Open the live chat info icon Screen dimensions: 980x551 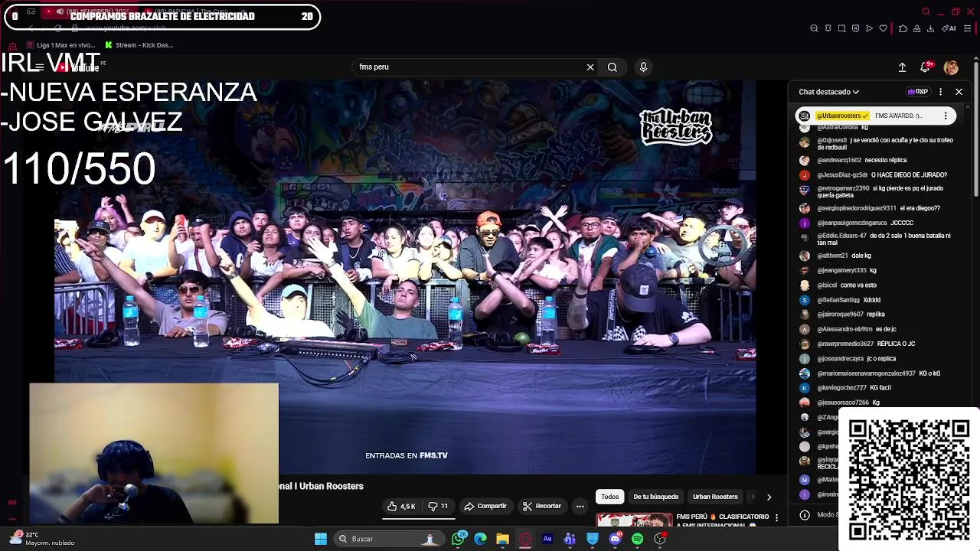coord(804,515)
